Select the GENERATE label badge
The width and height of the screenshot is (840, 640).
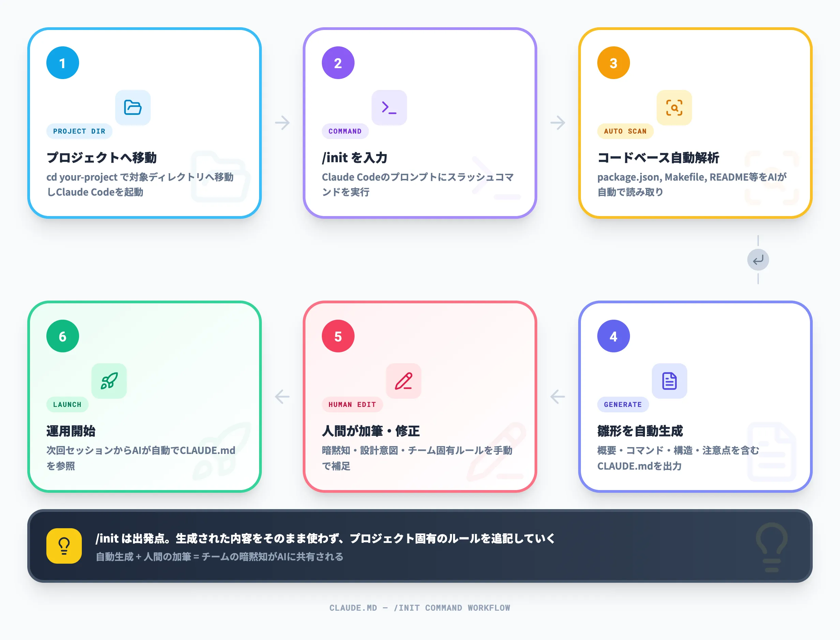[622, 404]
